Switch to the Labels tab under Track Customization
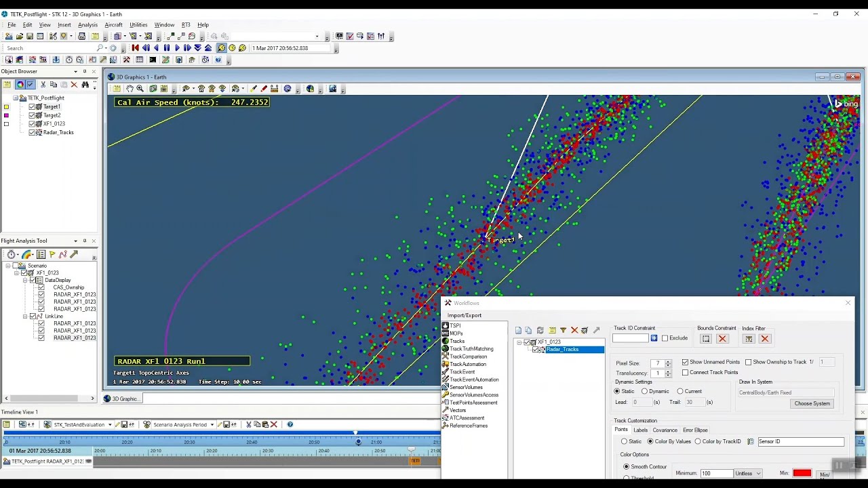This screenshot has width=868, height=488. click(641, 430)
